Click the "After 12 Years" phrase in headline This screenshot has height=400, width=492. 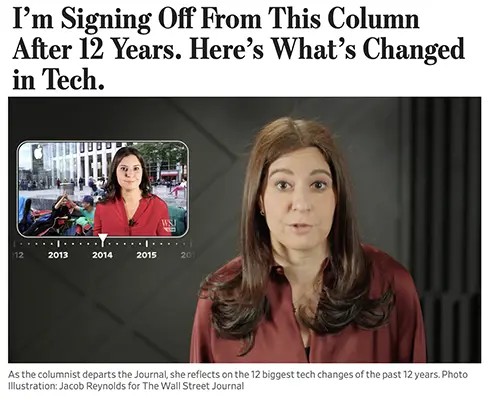(x=97, y=49)
